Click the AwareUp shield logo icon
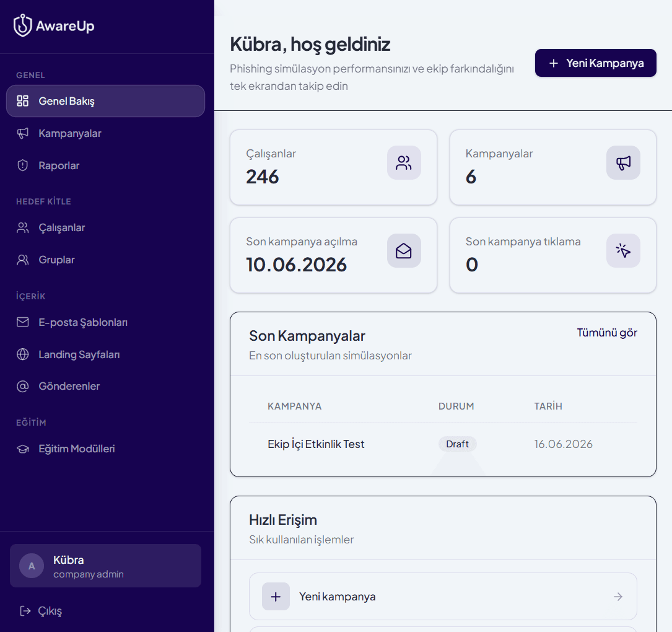672x632 pixels. [x=23, y=26]
